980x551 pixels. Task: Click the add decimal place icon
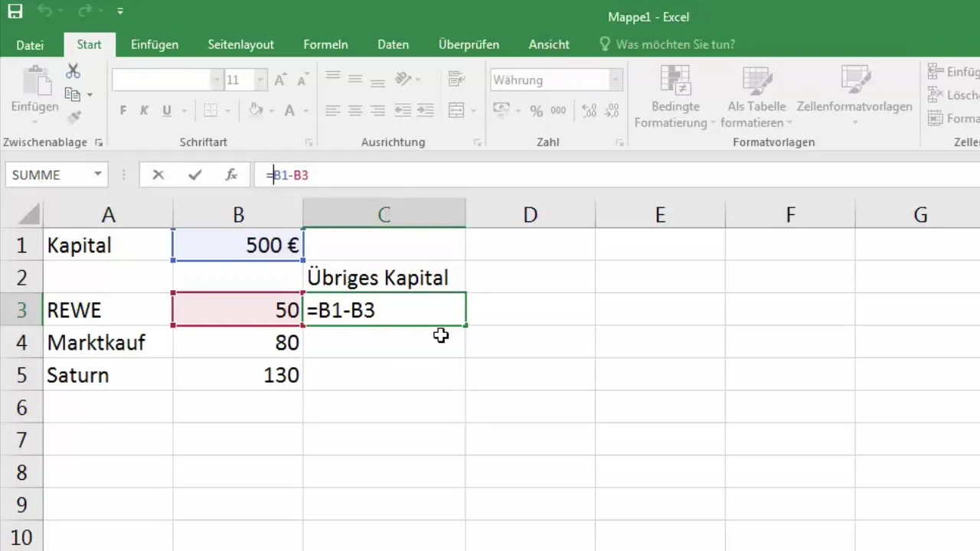click(589, 111)
